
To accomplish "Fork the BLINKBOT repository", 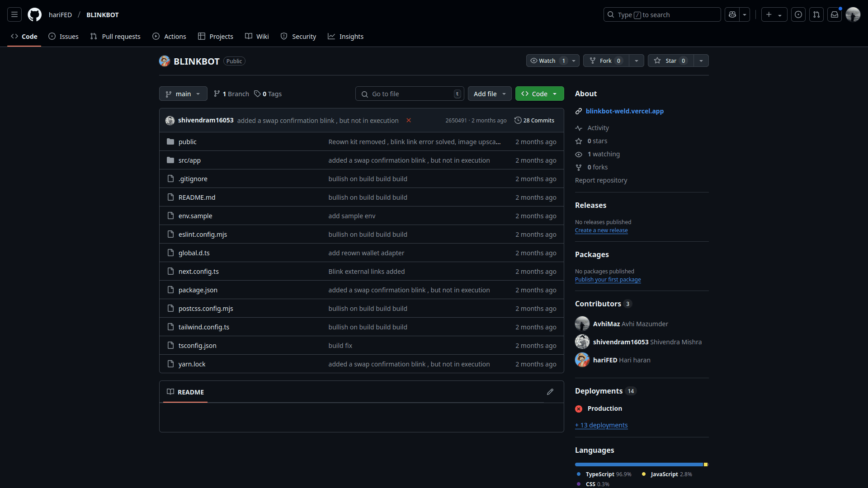I will pyautogui.click(x=606, y=61).
